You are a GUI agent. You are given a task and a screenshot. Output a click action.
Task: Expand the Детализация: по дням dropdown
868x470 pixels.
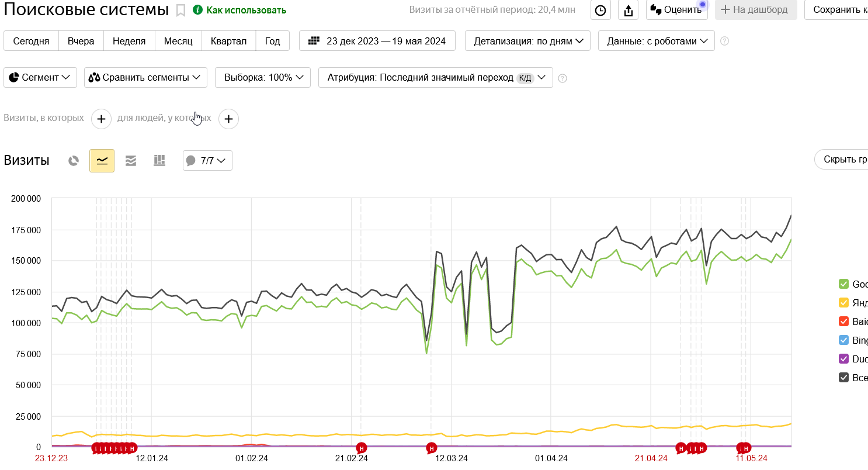point(527,41)
